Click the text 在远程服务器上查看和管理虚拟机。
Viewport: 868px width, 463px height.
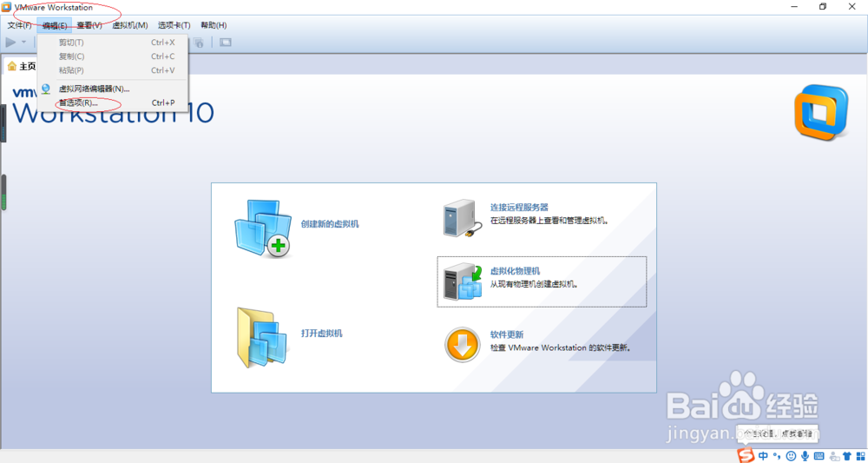[549, 221]
